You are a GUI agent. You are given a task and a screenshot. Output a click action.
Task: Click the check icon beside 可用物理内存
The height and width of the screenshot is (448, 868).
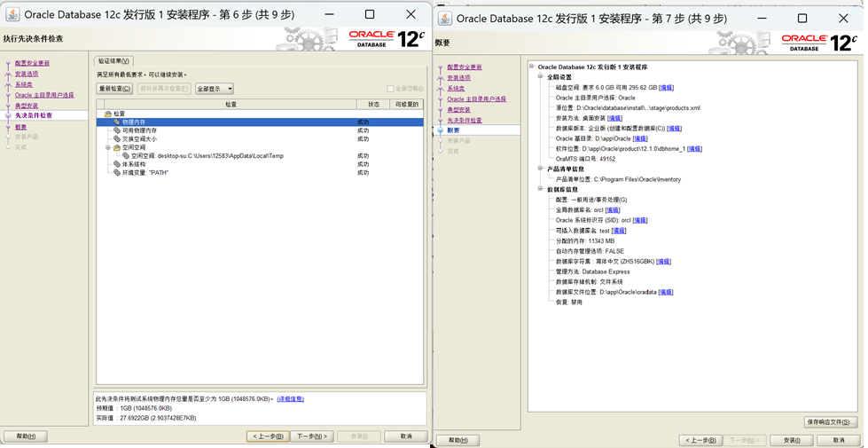(117, 130)
